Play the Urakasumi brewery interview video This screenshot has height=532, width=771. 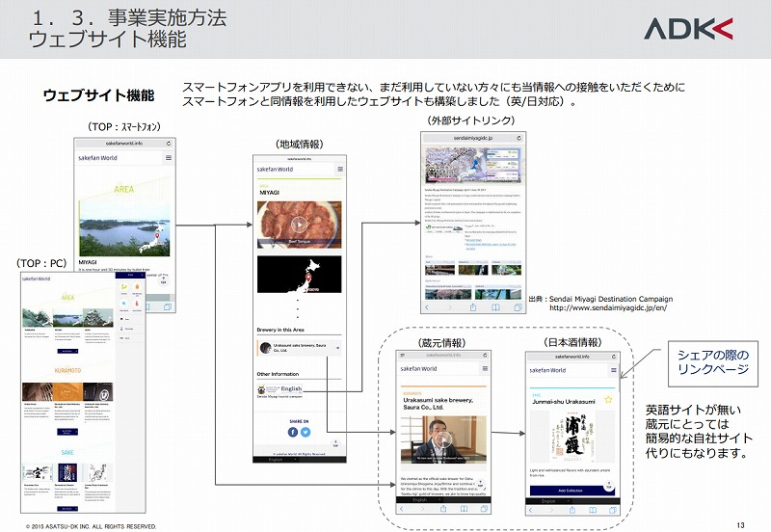pyautogui.click(x=444, y=440)
